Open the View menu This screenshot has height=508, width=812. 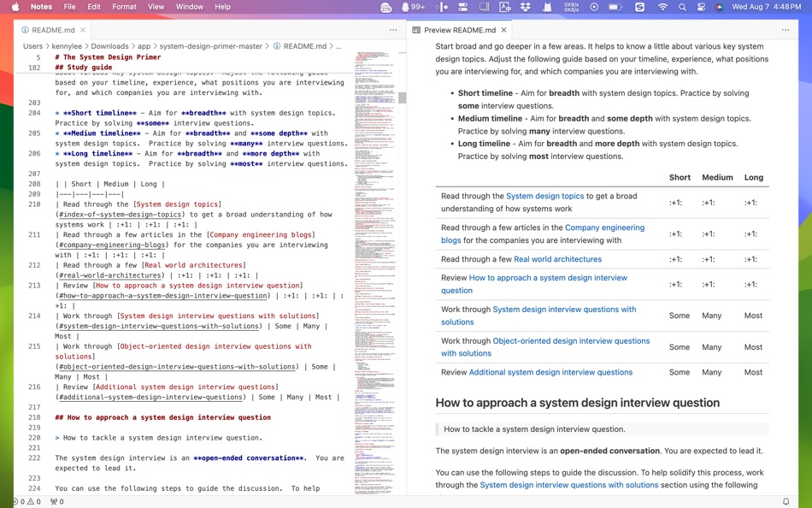click(156, 7)
